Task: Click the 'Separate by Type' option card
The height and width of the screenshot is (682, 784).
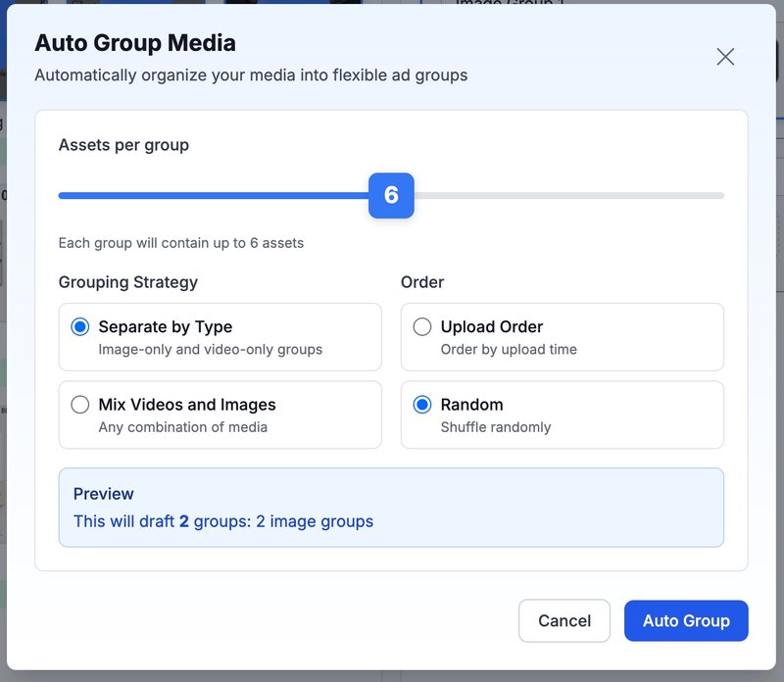Action: click(220, 336)
